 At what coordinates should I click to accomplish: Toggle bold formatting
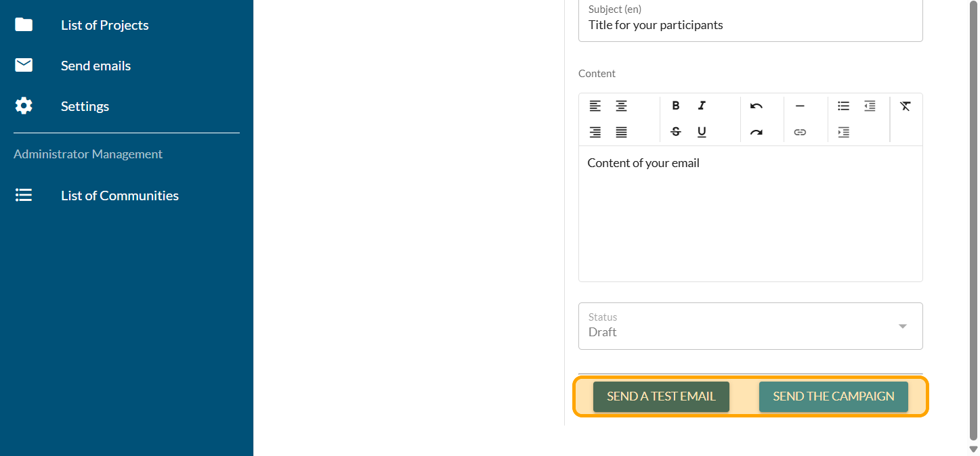[x=675, y=106]
